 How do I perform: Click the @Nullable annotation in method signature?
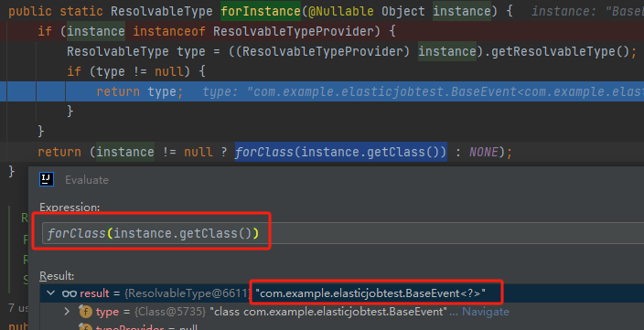click(340, 11)
